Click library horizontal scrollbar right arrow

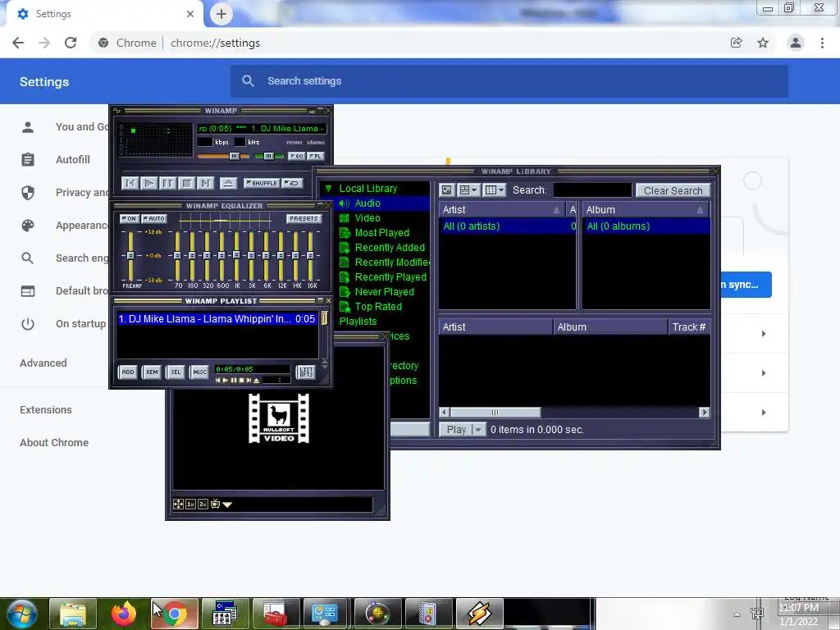coord(705,413)
